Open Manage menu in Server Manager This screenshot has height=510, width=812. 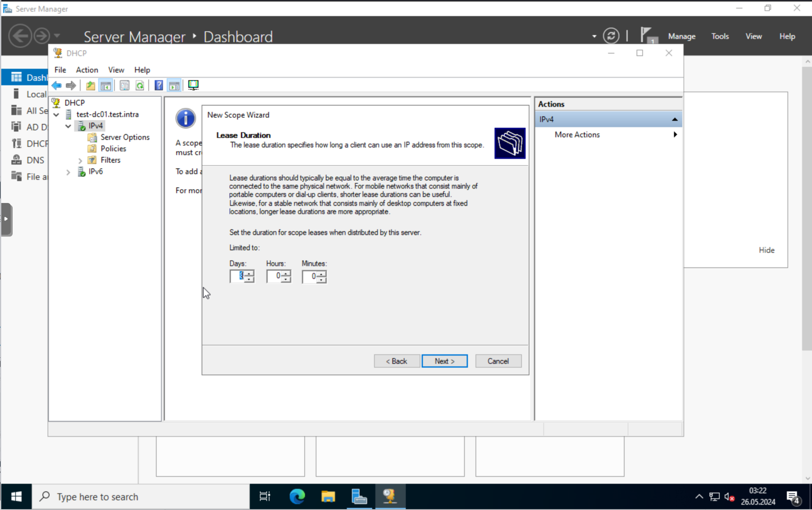[x=681, y=36]
